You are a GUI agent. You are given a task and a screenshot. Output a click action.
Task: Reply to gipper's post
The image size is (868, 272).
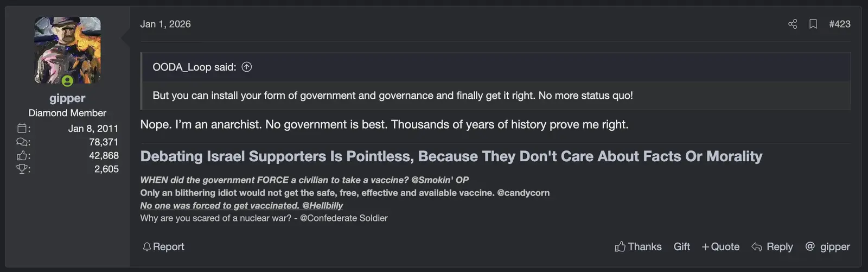[x=772, y=246]
